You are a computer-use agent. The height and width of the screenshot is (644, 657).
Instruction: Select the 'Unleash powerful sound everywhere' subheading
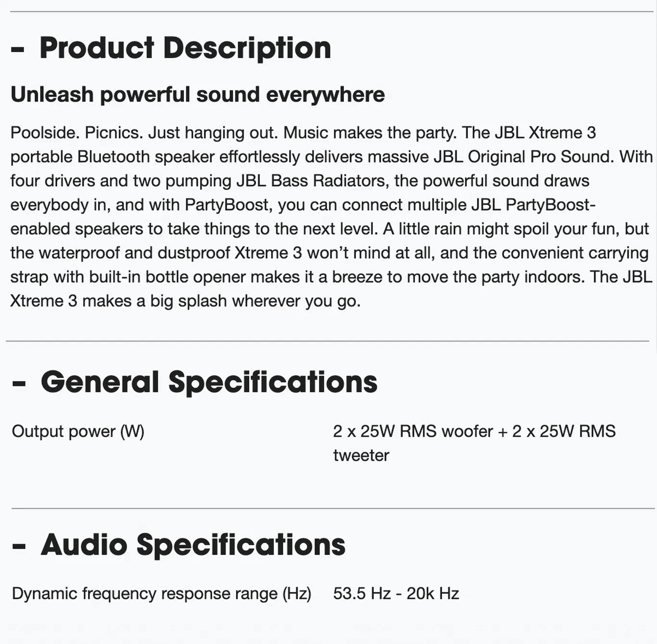pos(198,94)
